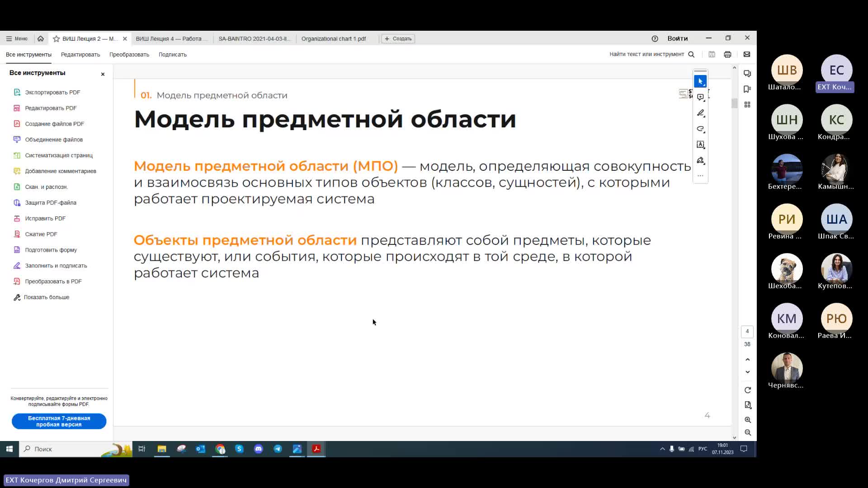Open more options in floating toolbar
Viewport: 868px width, 488px height.
click(700, 176)
